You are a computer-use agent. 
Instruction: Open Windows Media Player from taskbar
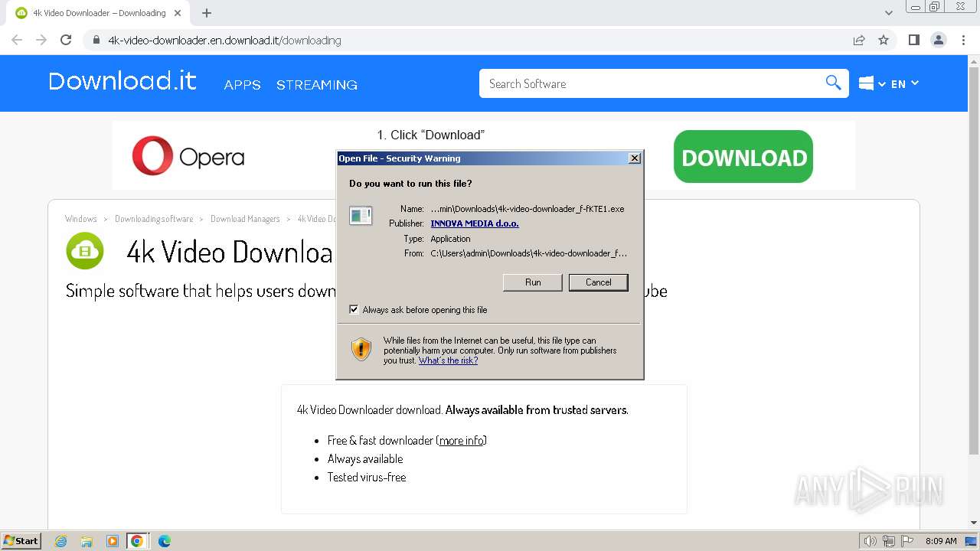pos(113,541)
